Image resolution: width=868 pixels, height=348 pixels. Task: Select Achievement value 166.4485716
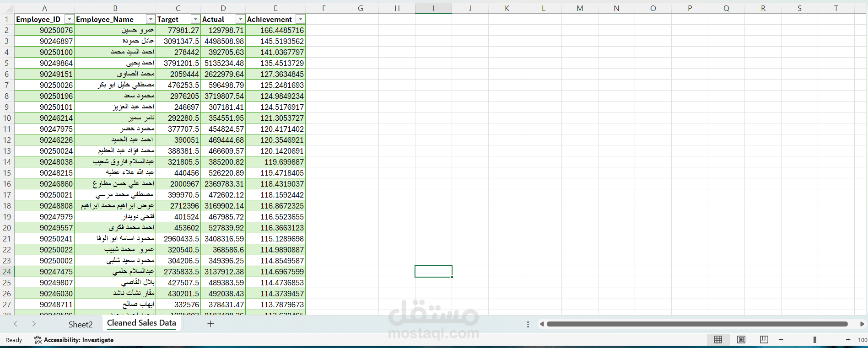tap(275, 30)
